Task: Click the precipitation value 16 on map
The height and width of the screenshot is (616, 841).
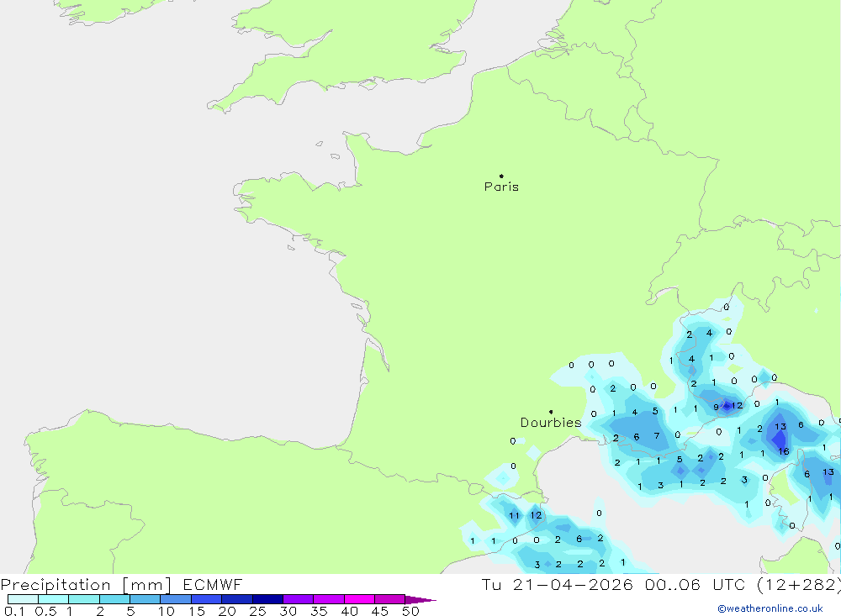Action: [x=784, y=451]
